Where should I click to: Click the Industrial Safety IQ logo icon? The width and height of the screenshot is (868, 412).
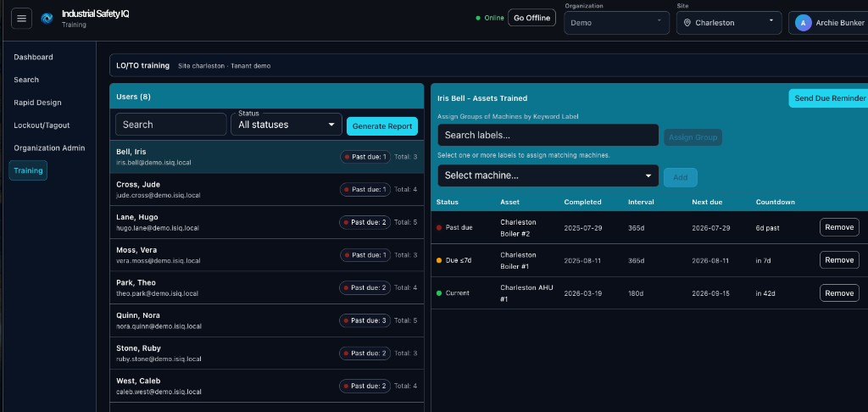(x=47, y=19)
